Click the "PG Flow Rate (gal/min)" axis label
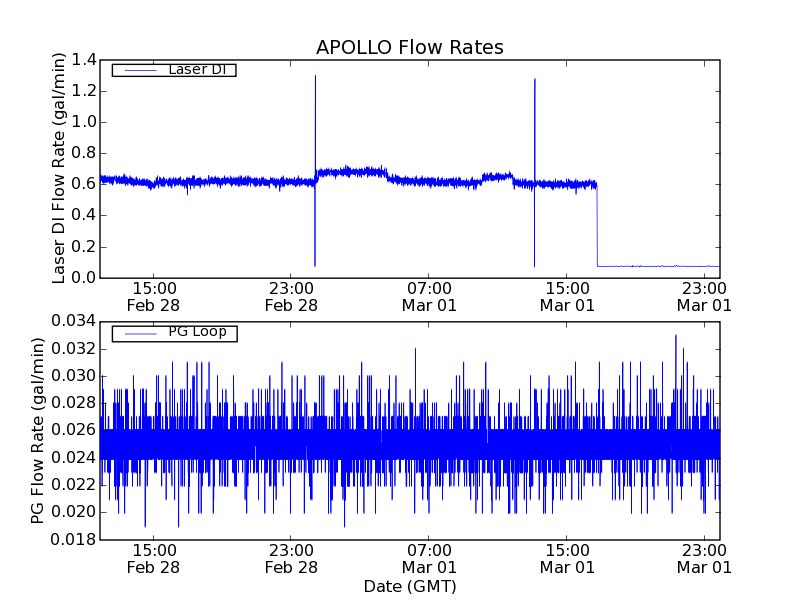 (37, 430)
